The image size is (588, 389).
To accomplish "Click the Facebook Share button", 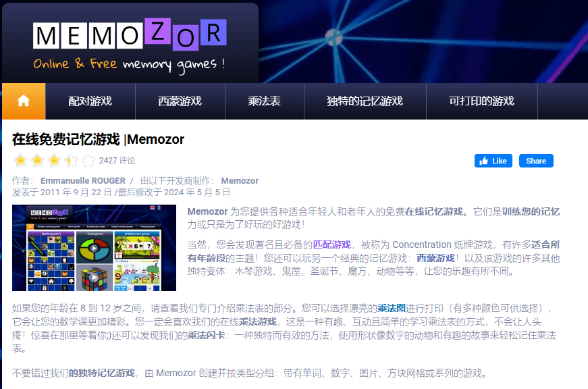I will point(536,161).
